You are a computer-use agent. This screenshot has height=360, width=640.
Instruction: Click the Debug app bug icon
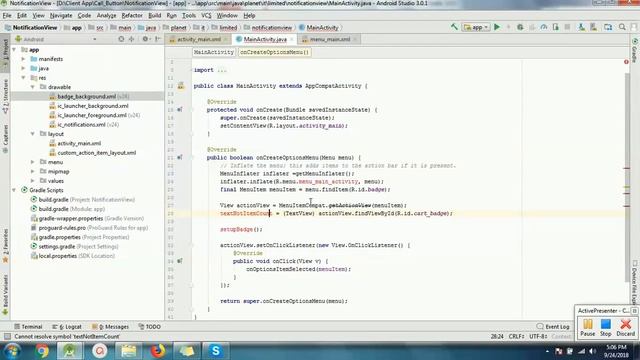[x=520, y=27]
